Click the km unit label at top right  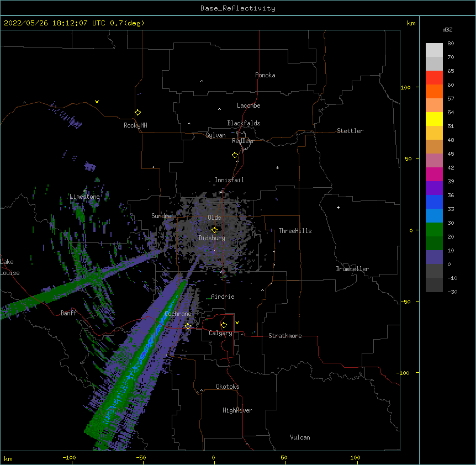[411, 23]
